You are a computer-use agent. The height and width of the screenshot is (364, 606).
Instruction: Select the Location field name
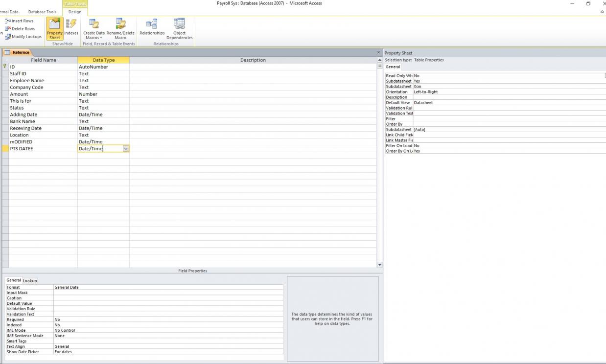point(43,135)
